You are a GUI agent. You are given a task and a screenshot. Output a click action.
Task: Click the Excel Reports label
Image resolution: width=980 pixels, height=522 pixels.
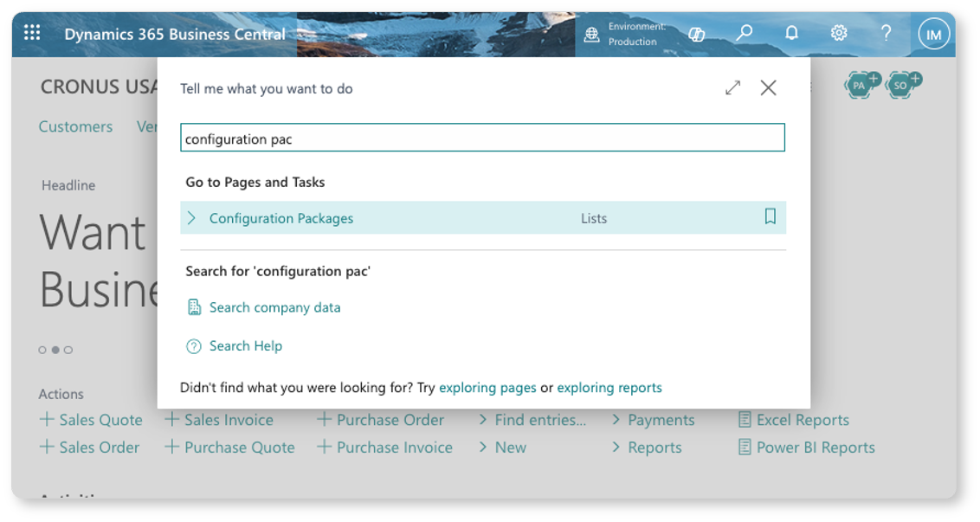pos(803,420)
